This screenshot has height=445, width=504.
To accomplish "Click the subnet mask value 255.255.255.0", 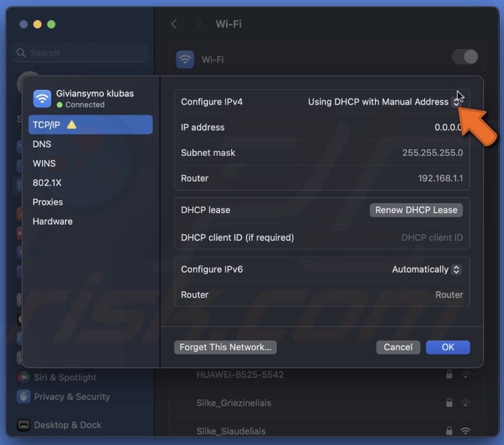I will [433, 152].
